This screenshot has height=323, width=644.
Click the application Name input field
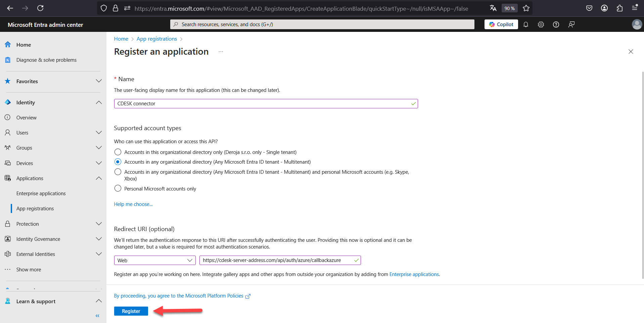pos(266,104)
